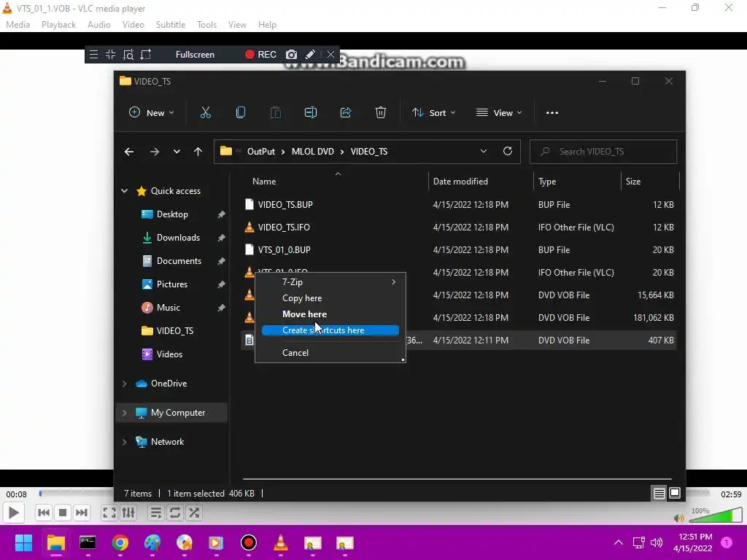Open the 7-Zip submenu

[330, 282]
